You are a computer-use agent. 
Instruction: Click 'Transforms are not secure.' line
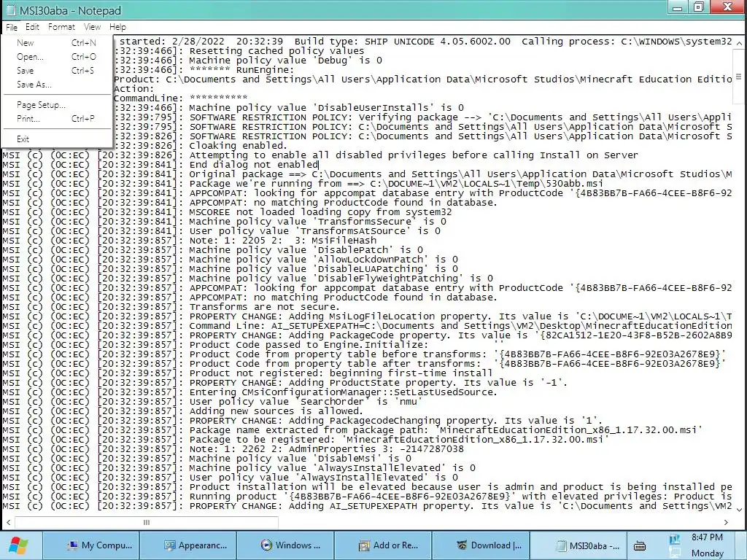tap(264, 307)
